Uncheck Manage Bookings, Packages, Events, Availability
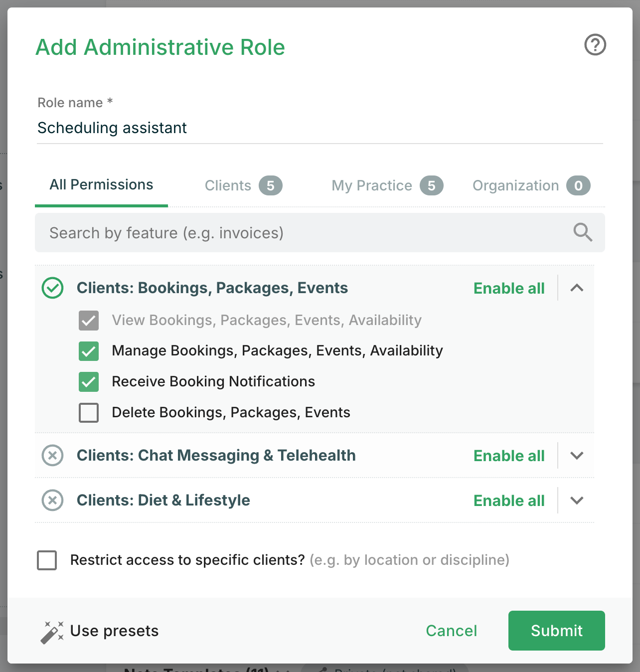 [89, 351]
